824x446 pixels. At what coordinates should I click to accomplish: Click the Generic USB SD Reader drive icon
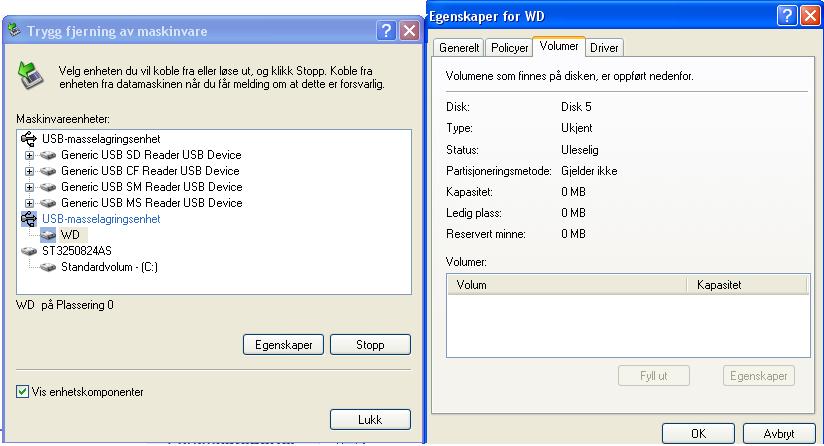click(x=48, y=155)
